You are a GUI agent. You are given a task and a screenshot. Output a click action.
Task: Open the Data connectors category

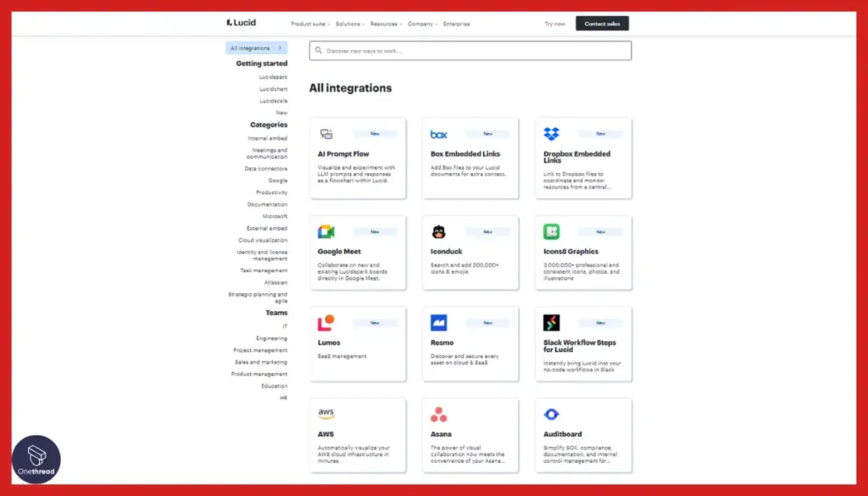coord(266,168)
